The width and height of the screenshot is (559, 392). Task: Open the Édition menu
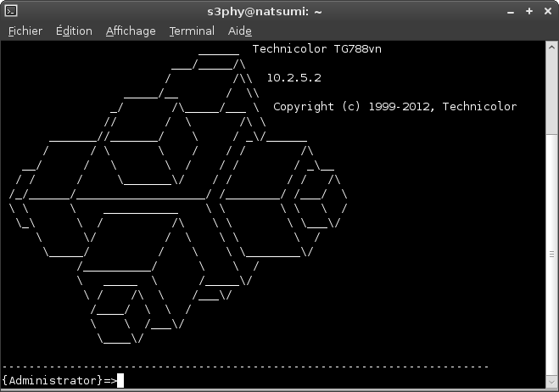[x=74, y=31]
